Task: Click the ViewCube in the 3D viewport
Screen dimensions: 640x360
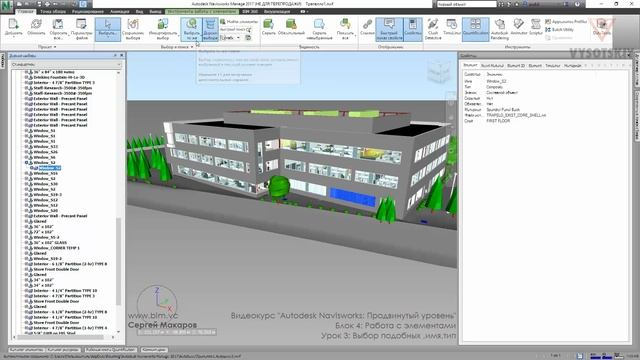Action: tap(438, 71)
